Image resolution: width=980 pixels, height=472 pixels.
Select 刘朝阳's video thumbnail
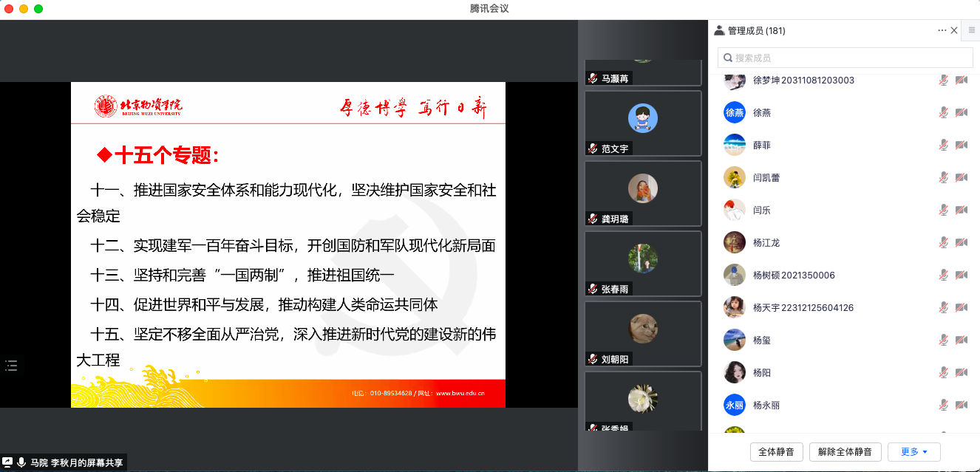click(x=642, y=333)
